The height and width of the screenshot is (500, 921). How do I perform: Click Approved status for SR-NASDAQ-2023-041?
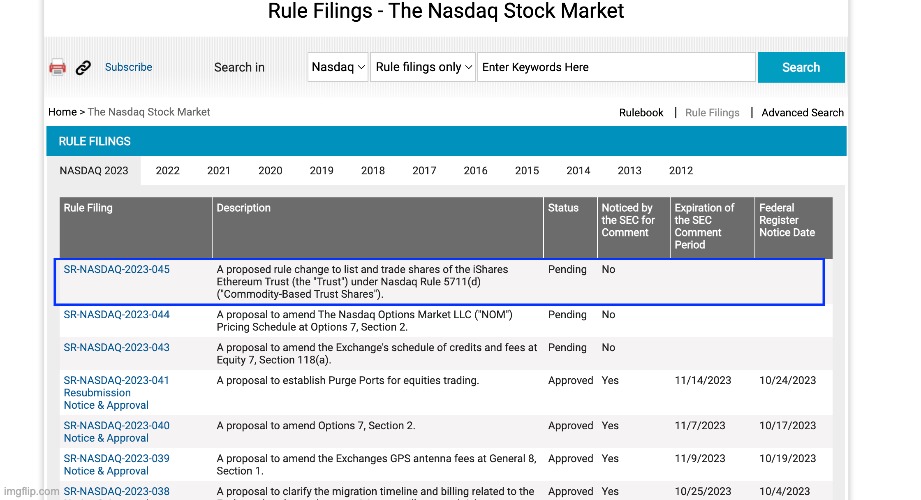[570, 380]
